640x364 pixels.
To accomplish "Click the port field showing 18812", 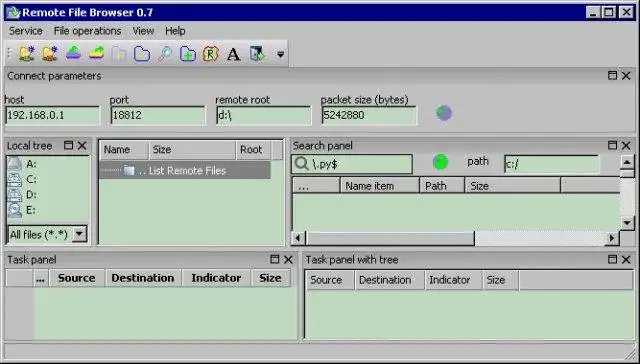I will (158, 115).
